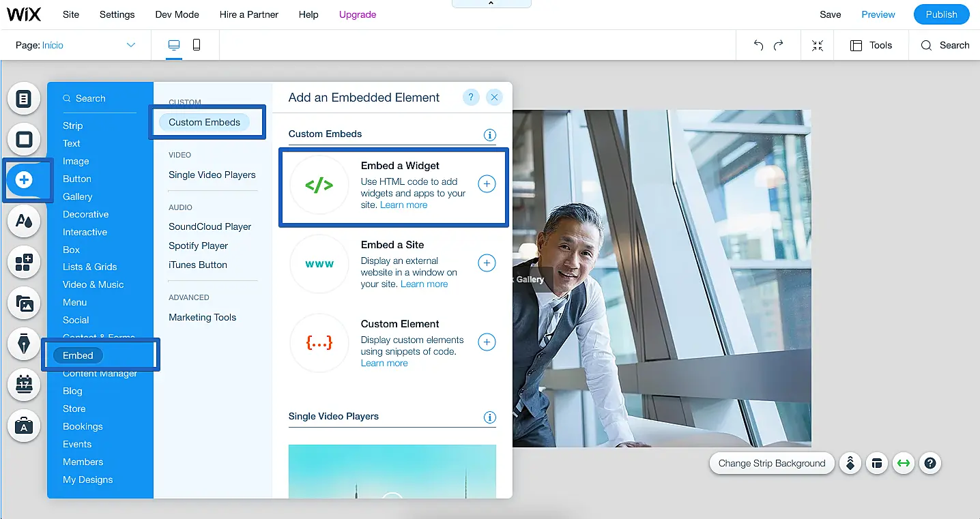
Task: Click the Redo arrow
Action: 779,45
